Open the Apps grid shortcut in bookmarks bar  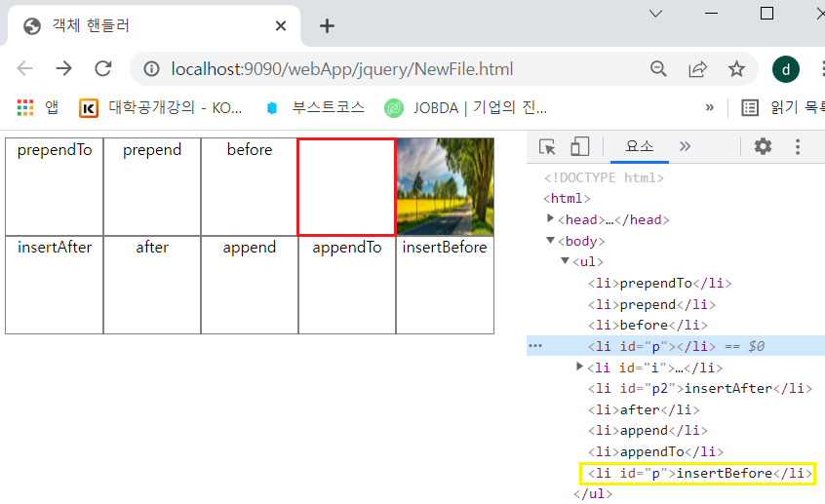tap(37, 108)
